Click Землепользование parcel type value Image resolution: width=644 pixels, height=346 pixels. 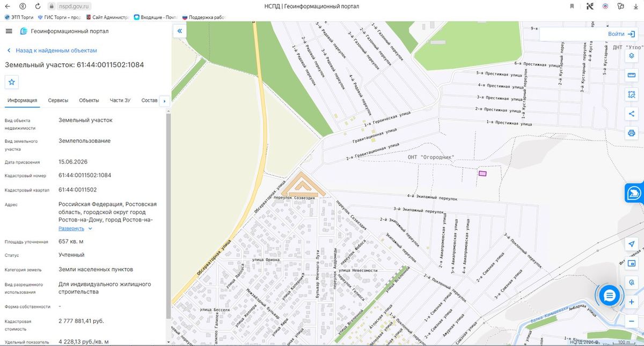click(84, 141)
